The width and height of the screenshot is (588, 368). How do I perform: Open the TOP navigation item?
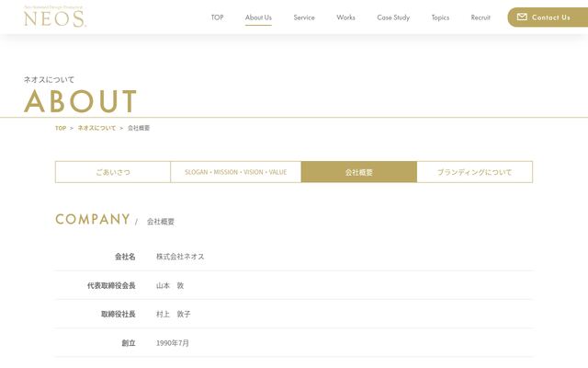click(217, 17)
